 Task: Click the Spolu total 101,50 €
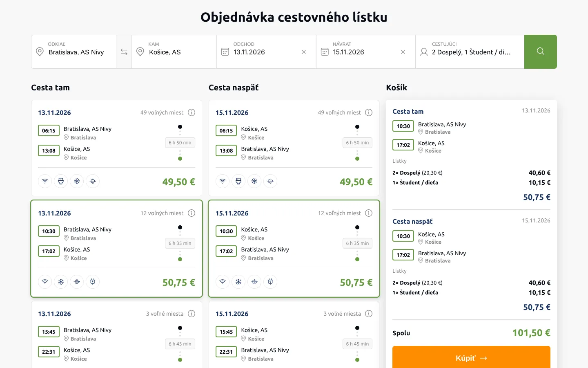tap(531, 333)
